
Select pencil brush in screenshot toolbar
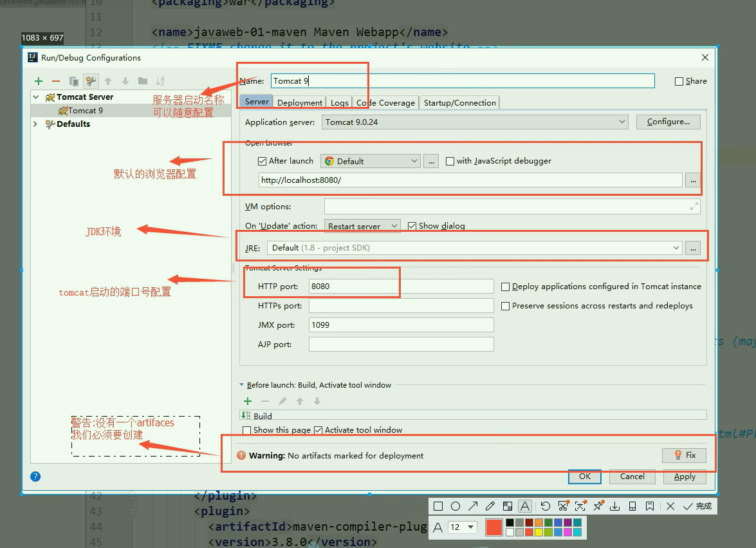click(490, 506)
